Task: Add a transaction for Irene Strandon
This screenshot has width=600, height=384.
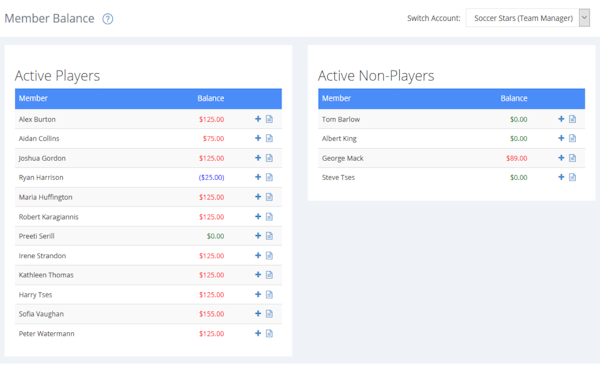Action: click(258, 255)
